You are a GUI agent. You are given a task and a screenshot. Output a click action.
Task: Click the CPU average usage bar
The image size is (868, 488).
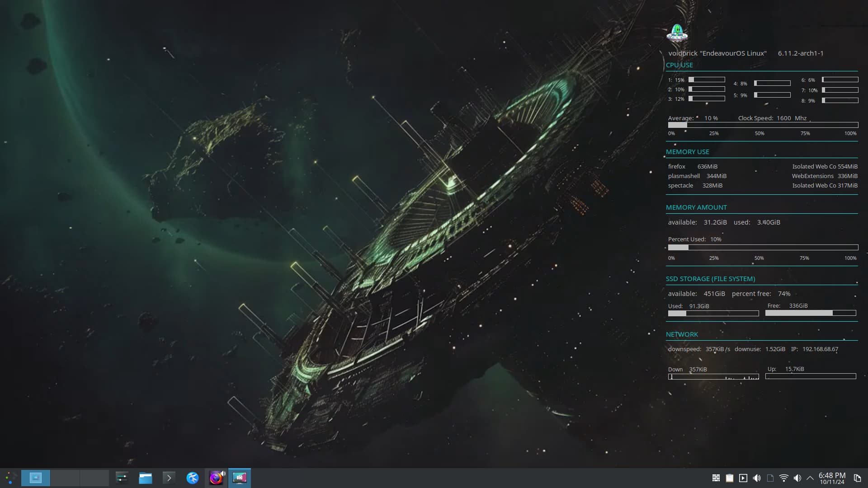(x=763, y=125)
